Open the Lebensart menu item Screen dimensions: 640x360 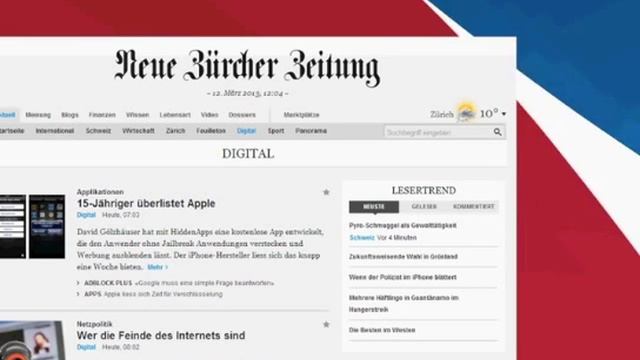[175, 115]
